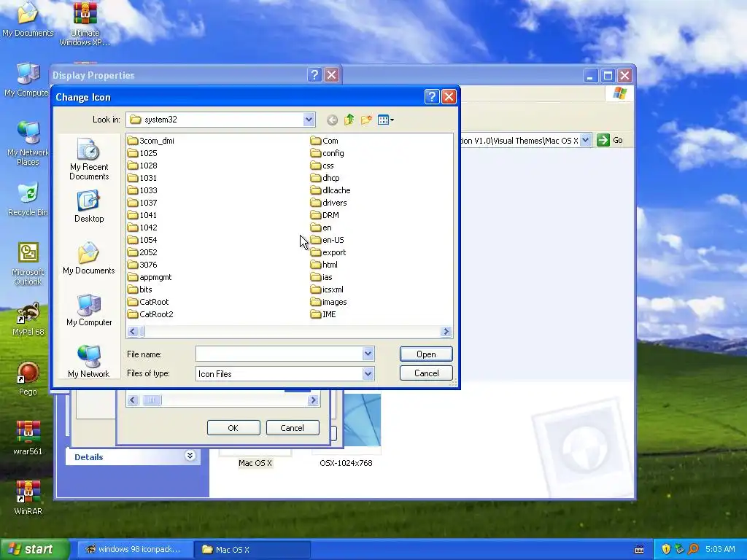
Task: Select the DRM folder
Action: click(x=325, y=215)
